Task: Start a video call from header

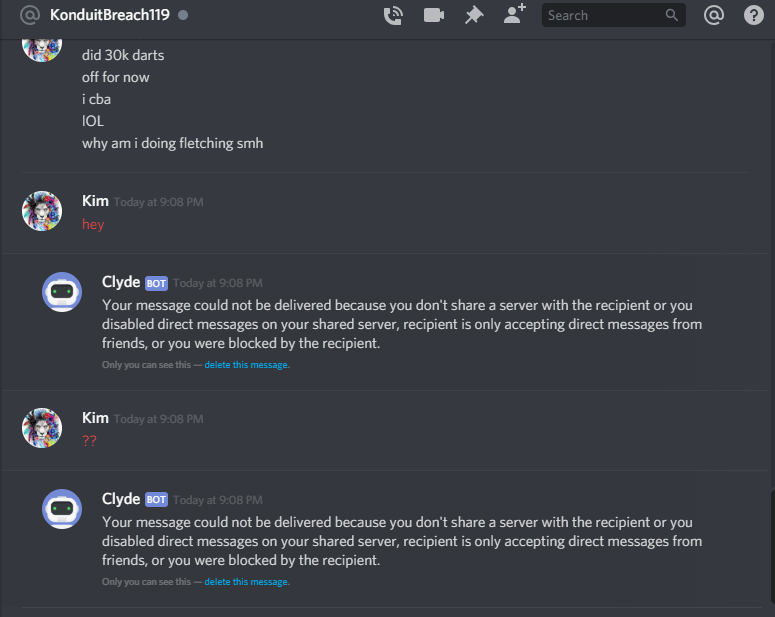Action: point(433,15)
